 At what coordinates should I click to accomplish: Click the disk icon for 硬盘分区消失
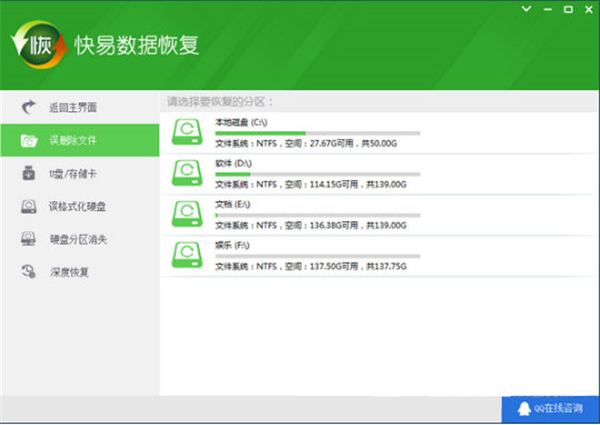coord(30,239)
